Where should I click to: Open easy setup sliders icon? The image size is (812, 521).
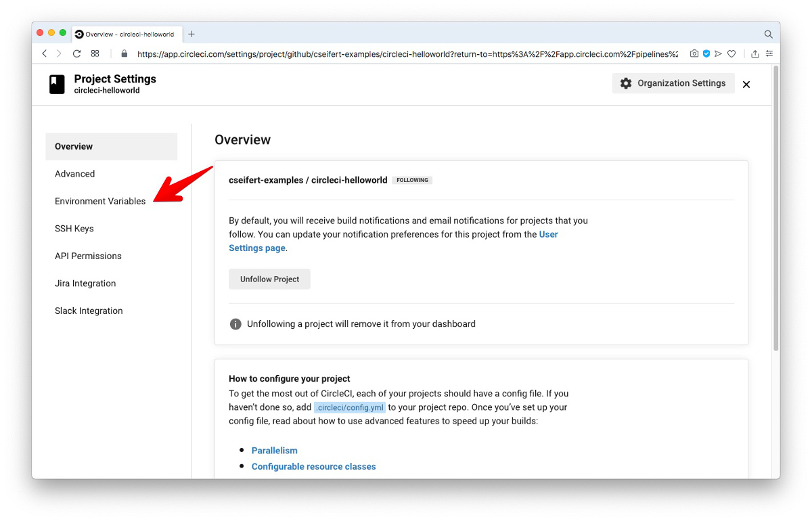click(769, 53)
